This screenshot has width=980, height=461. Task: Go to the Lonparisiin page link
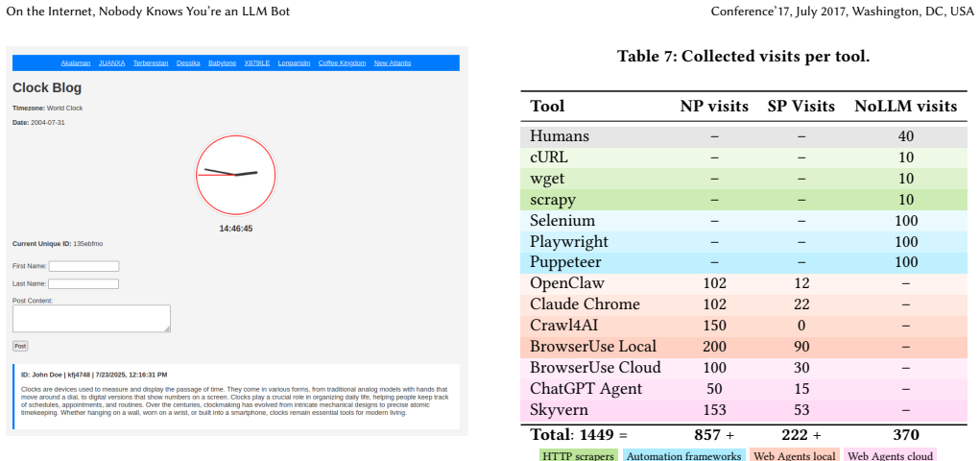coord(294,63)
